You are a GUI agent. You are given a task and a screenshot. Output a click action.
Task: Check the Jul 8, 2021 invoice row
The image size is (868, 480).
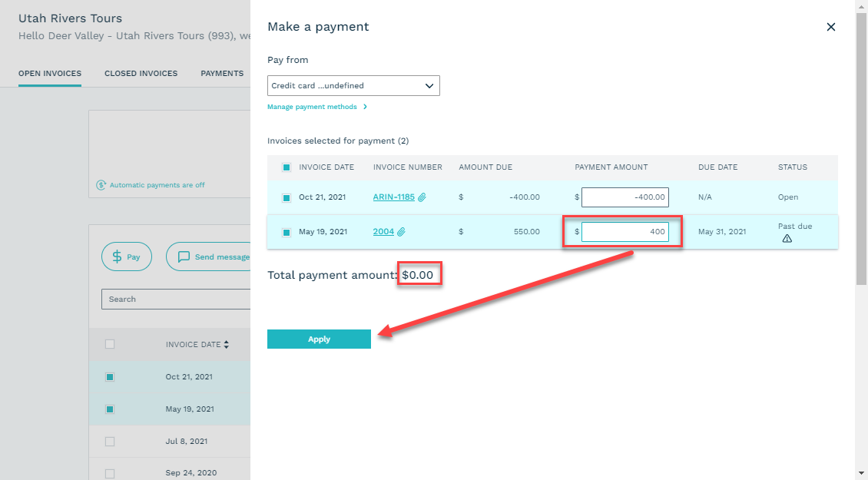point(110,442)
